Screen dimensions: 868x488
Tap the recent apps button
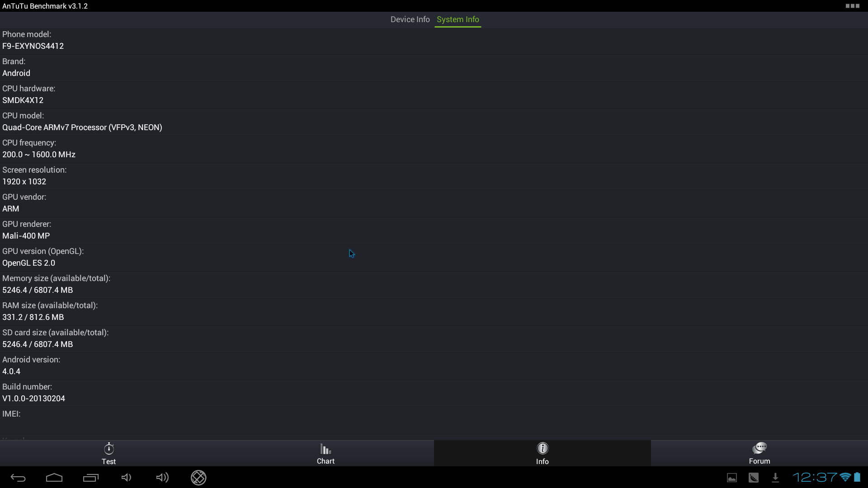[90, 477]
